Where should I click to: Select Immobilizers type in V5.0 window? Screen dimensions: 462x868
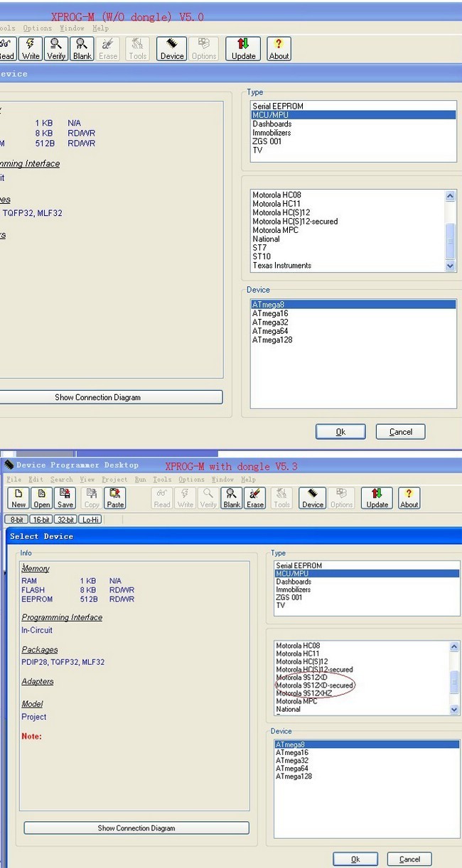coord(354,133)
